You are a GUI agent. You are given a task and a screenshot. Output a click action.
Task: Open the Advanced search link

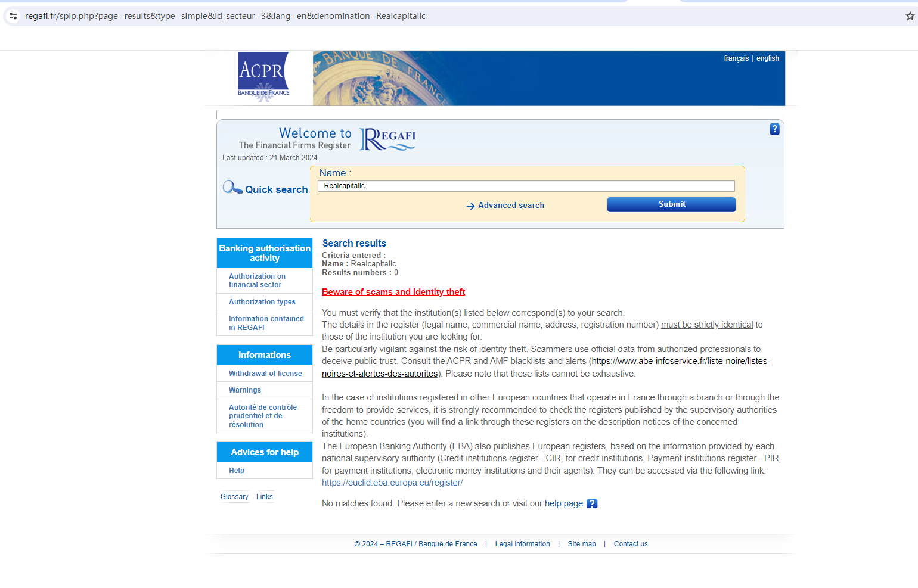(511, 206)
